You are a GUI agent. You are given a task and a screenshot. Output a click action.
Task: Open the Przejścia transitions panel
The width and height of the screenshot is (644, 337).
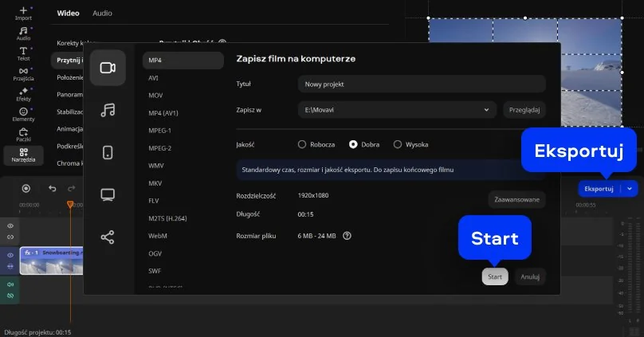click(x=23, y=73)
